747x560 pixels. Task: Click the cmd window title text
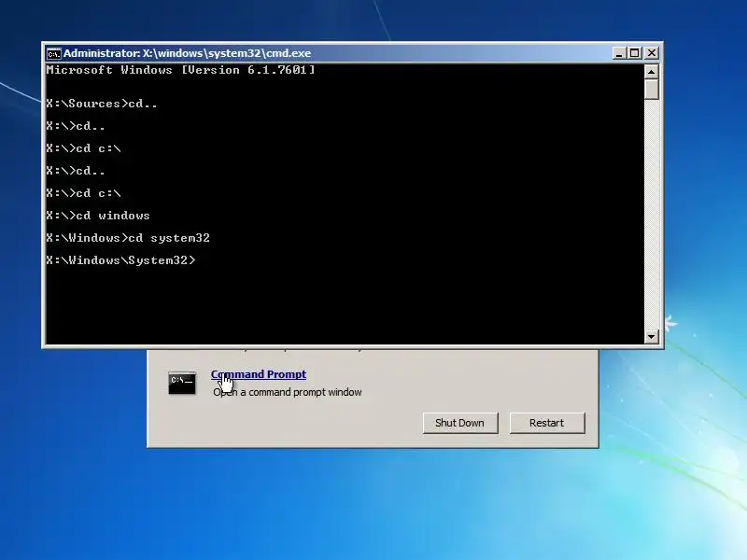188,53
